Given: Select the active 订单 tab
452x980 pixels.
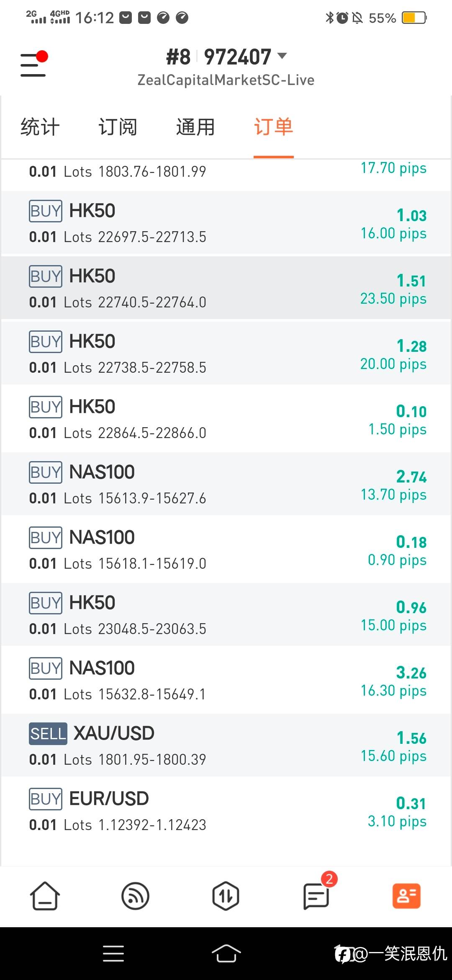Looking at the screenshot, I should [x=273, y=127].
